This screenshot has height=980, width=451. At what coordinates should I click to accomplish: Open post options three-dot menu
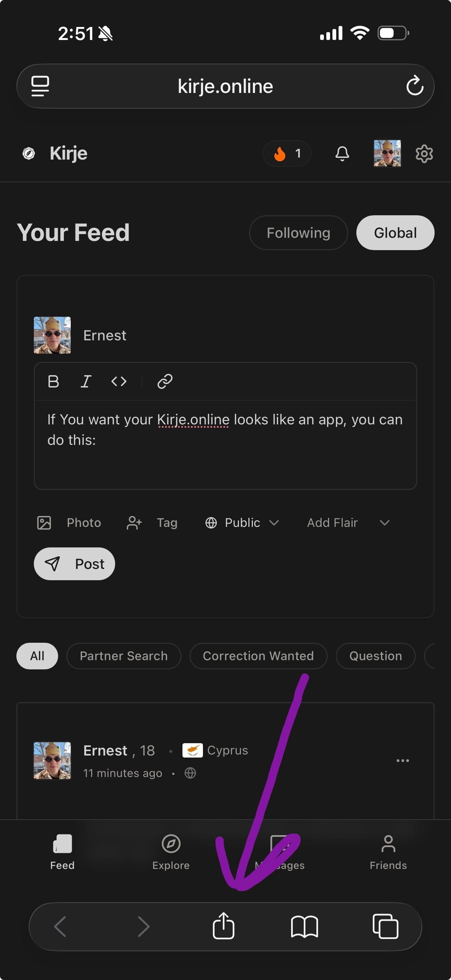(402, 761)
